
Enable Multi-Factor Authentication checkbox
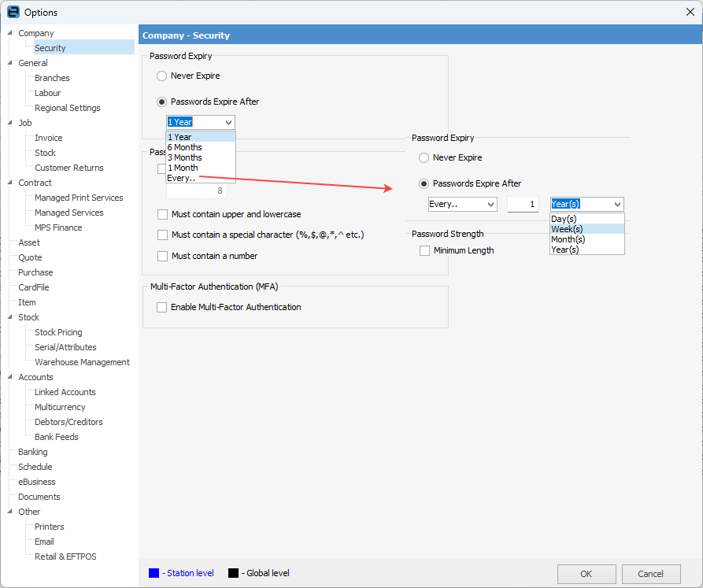[162, 307]
